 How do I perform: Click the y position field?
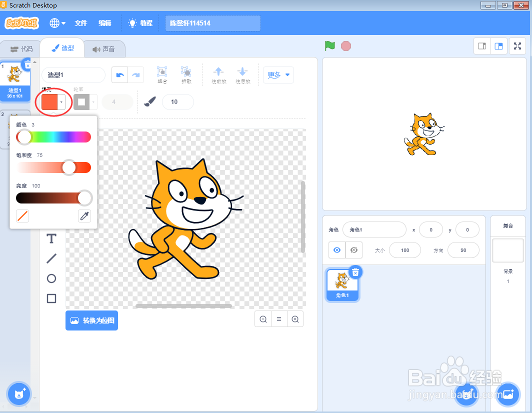coord(467,229)
